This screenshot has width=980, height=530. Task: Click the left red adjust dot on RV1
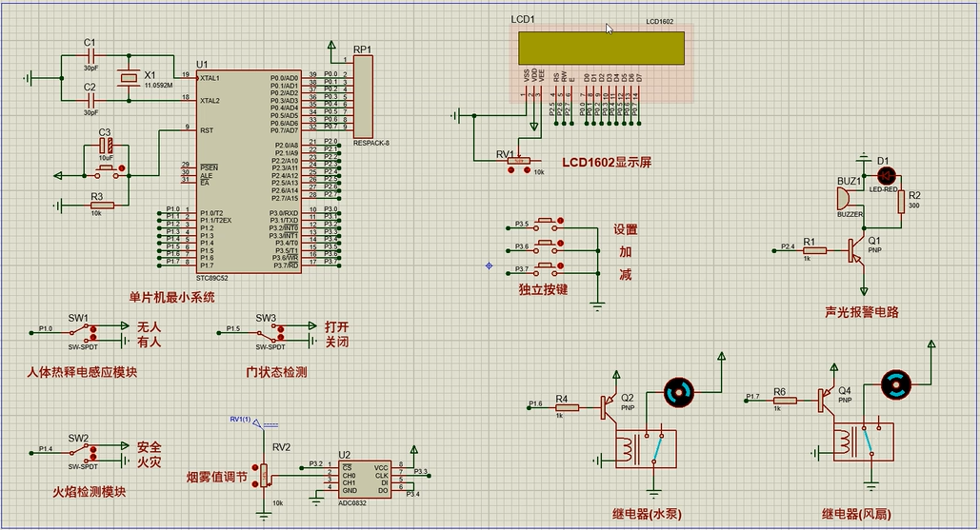click(x=513, y=169)
